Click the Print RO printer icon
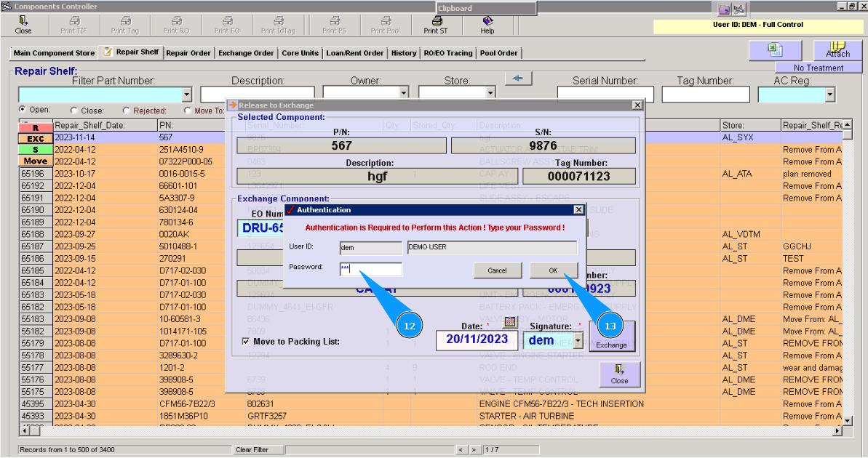Viewport: 868px width, 458px height. pyautogui.click(x=177, y=20)
